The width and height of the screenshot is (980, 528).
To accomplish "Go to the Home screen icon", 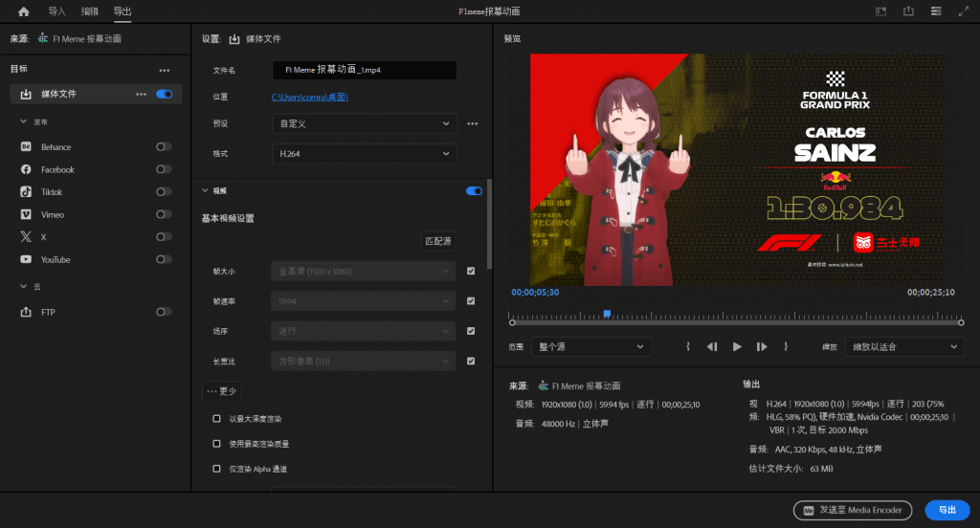I will pyautogui.click(x=24, y=11).
